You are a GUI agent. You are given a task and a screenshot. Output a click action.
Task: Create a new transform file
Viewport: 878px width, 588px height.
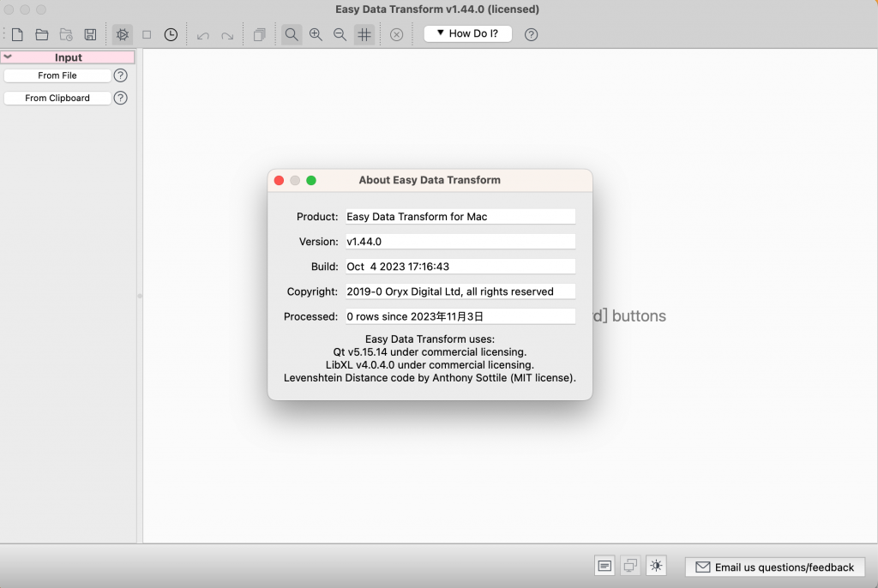click(x=16, y=34)
